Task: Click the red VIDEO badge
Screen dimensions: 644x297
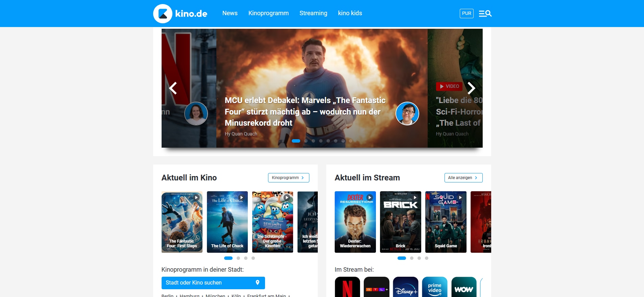Action: pos(449,86)
